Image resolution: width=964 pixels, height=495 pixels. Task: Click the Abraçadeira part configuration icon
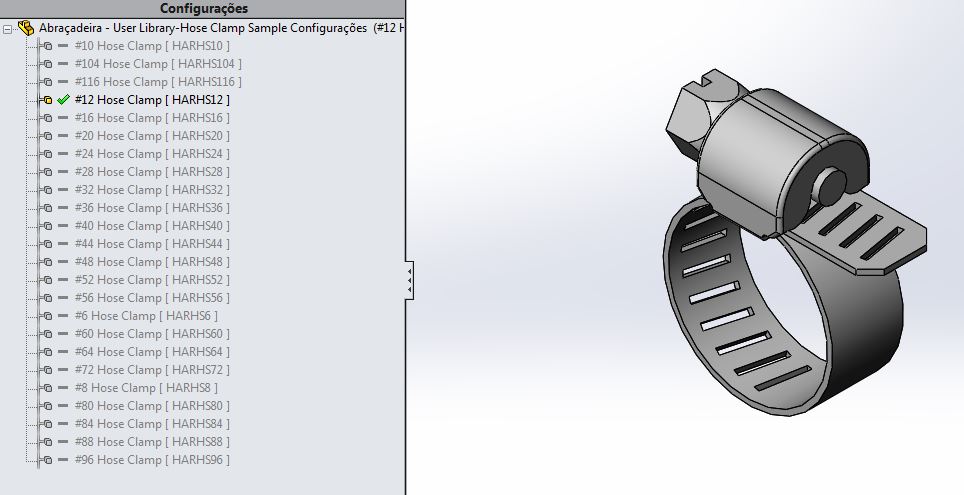26,28
